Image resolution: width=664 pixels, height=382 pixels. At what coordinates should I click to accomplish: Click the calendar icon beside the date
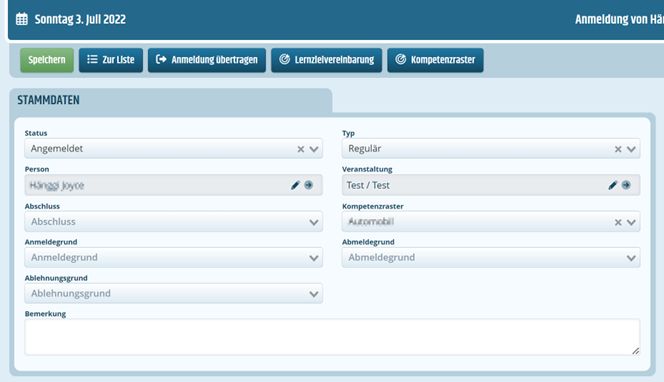tap(22, 19)
